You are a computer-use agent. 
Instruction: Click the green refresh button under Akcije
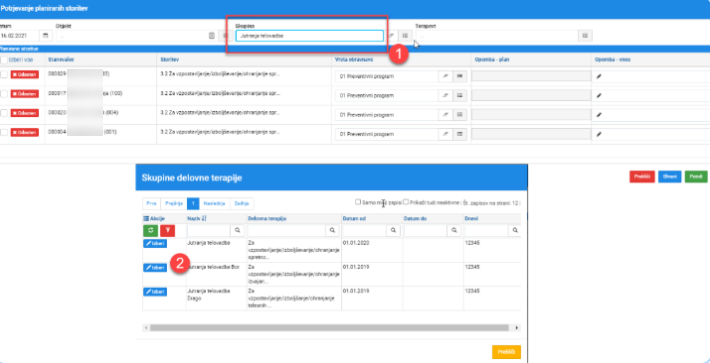click(150, 230)
